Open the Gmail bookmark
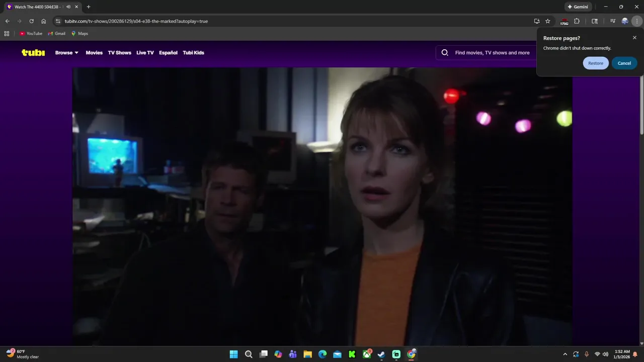The width and height of the screenshot is (644, 362). [x=56, y=33]
